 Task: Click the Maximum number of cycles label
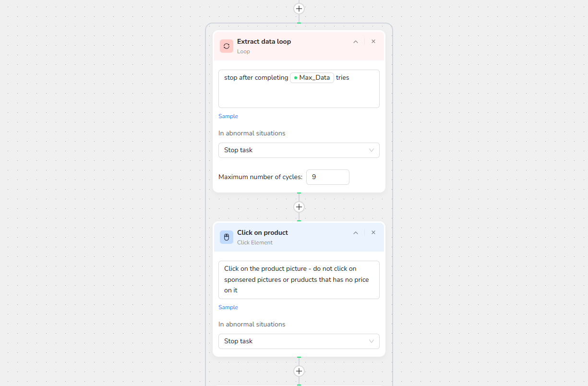pyautogui.click(x=260, y=177)
